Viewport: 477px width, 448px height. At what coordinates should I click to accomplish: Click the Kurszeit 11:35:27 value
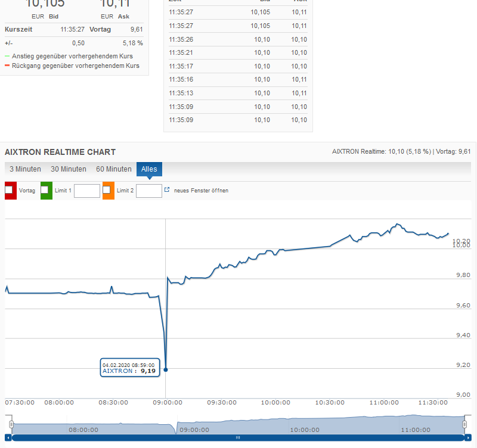72,29
